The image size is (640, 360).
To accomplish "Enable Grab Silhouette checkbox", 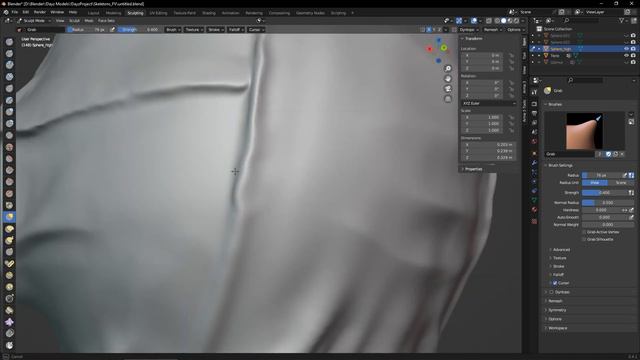I will coord(584,239).
